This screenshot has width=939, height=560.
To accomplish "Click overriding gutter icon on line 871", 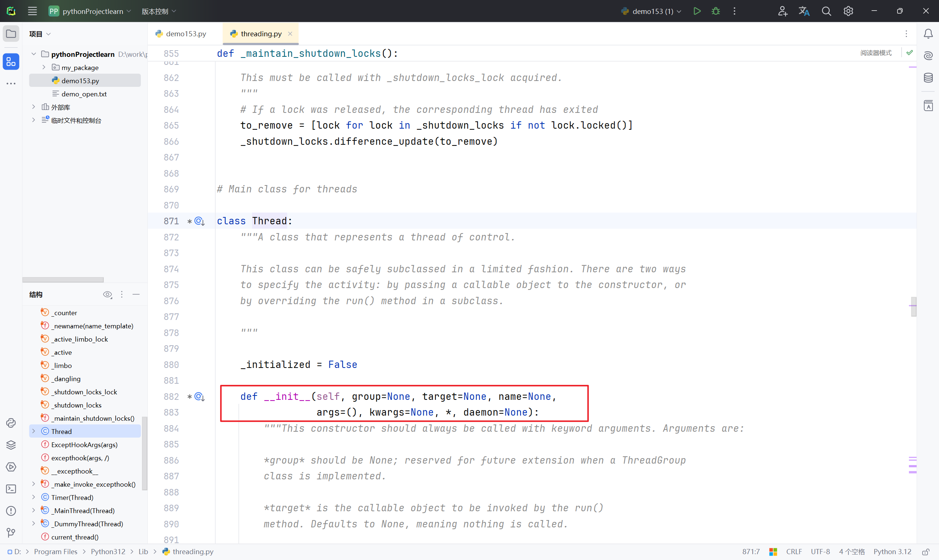I will pos(199,221).
